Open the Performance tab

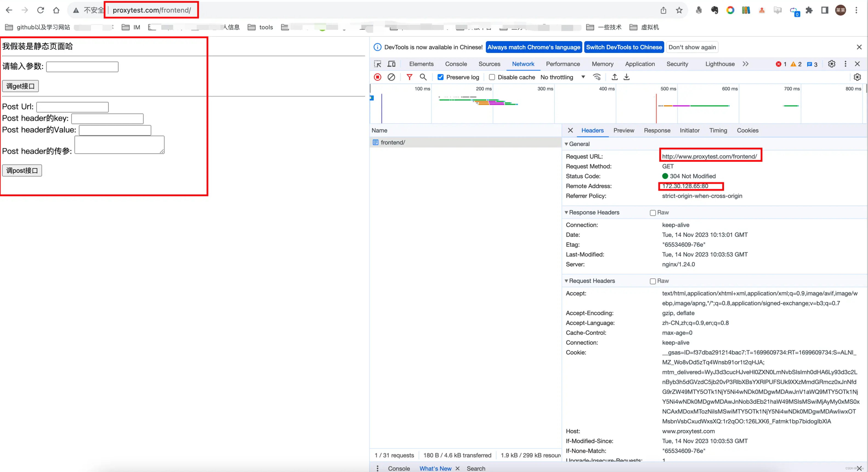click(x=563, y=64)
